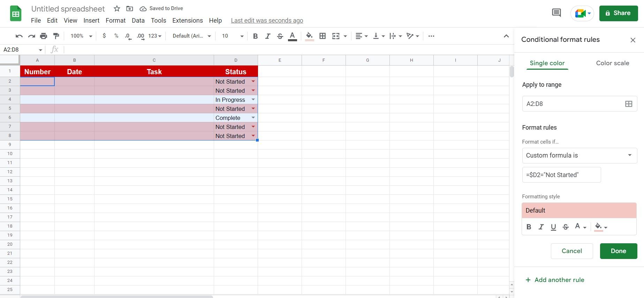644x298 pixels.
Task: Open the zoom 100% dropdown
Action: 81,36
